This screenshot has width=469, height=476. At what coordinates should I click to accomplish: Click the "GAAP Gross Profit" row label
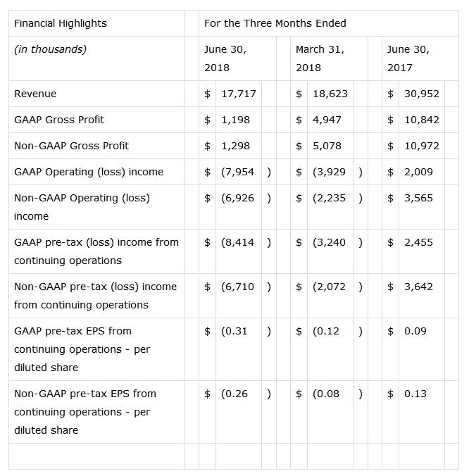click(59, 120)
